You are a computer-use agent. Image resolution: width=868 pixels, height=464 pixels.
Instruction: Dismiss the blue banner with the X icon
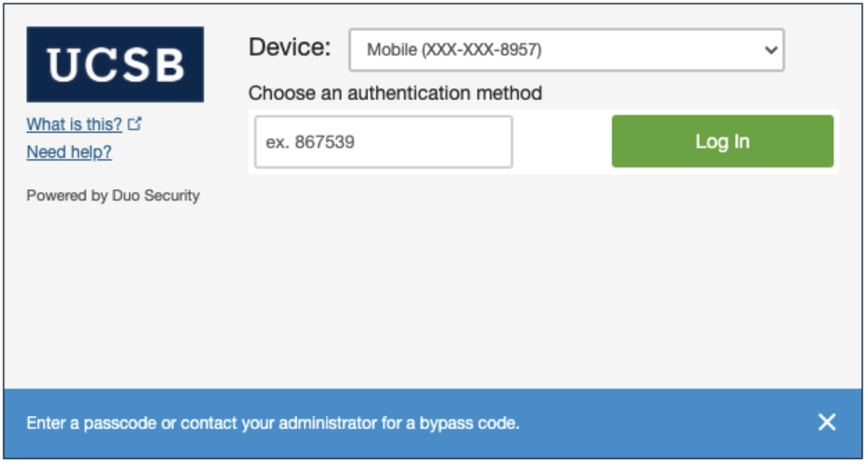tap(826, 423)
